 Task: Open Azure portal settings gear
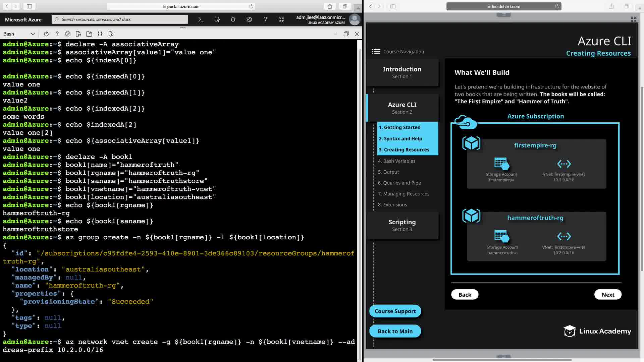pos(249,19)
